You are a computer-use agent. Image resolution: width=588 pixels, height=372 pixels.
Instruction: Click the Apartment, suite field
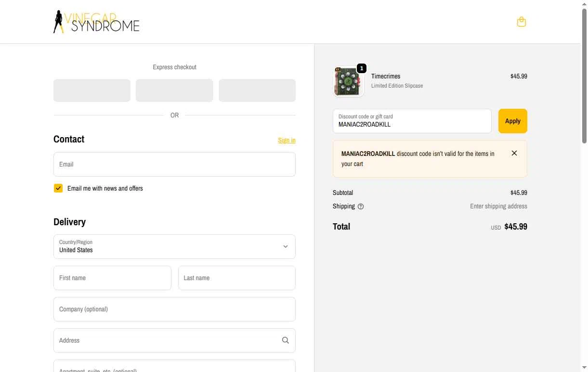click(174, 367)
